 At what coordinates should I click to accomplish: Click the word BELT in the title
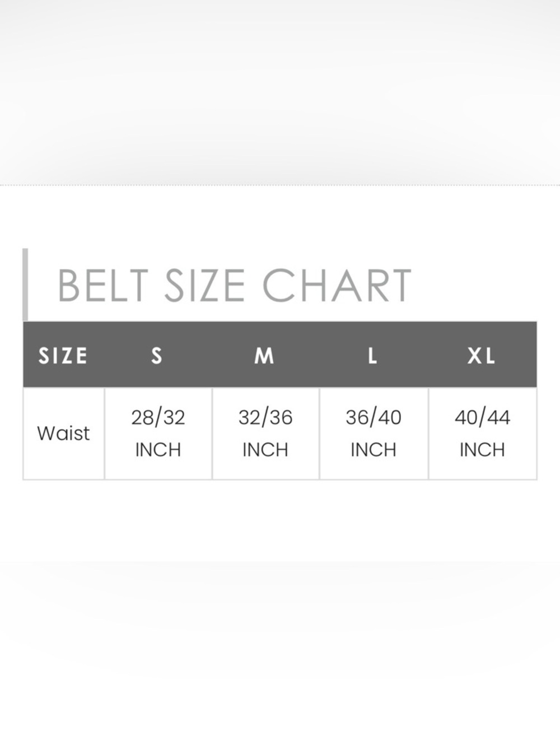pyautogui.click(x=103, y=285)
